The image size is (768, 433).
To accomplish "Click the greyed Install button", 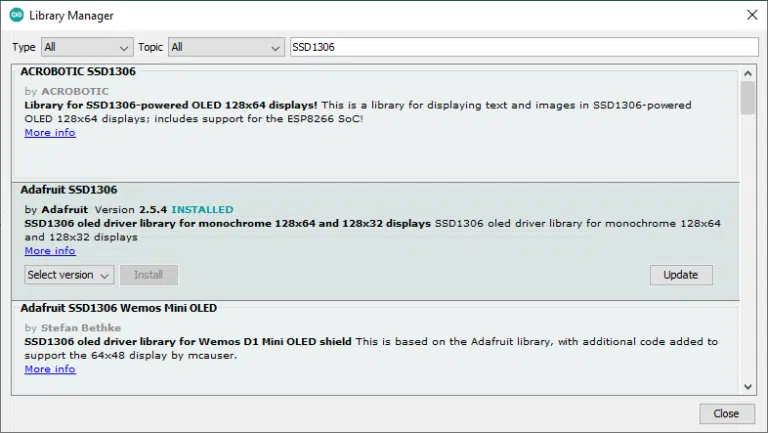I will (x=149, y=275).
